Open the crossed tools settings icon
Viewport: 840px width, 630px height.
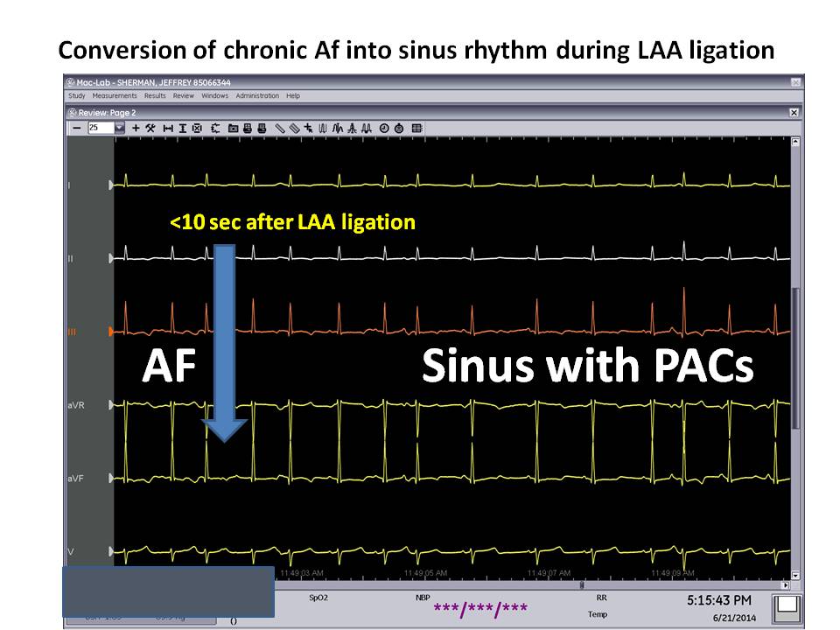150,128
